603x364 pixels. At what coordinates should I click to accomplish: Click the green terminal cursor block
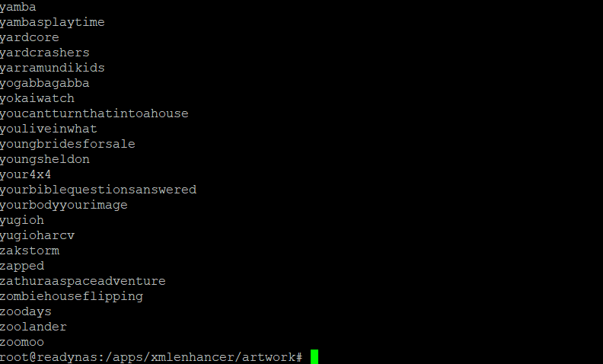click(x=314, y=356)
